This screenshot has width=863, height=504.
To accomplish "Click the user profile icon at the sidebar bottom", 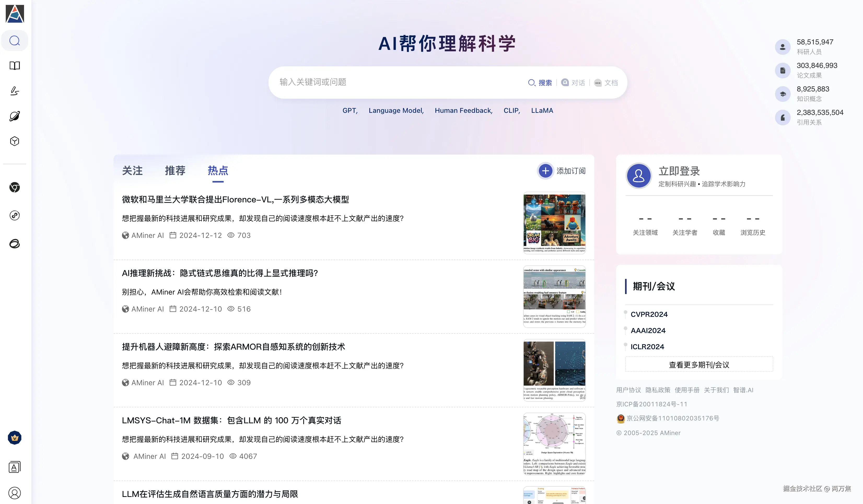I will [x=15, y=493].
